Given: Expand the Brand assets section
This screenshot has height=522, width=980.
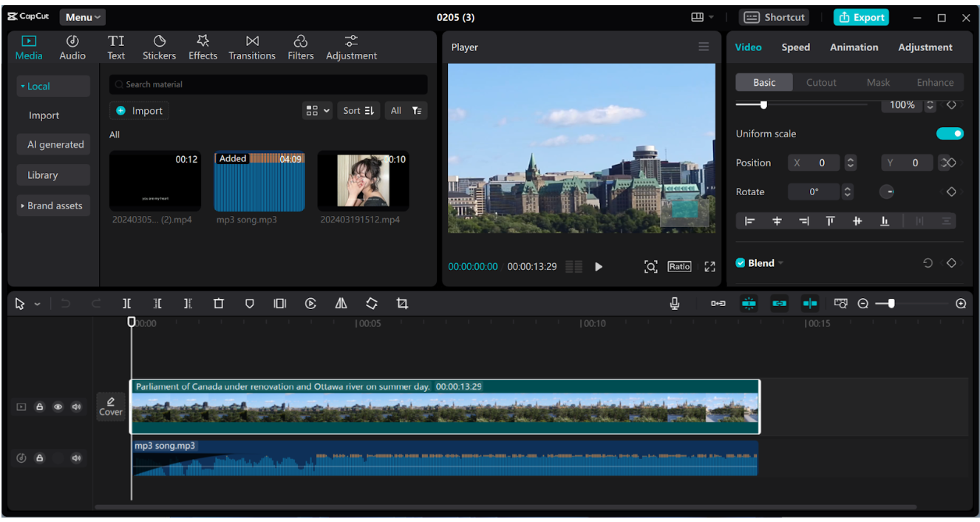Looking at the screenshot, I should click(53, 206).
